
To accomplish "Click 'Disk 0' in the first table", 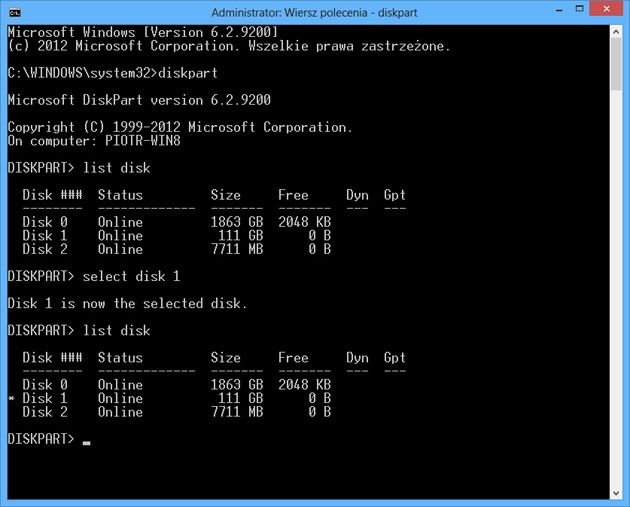I will point(45,222).
